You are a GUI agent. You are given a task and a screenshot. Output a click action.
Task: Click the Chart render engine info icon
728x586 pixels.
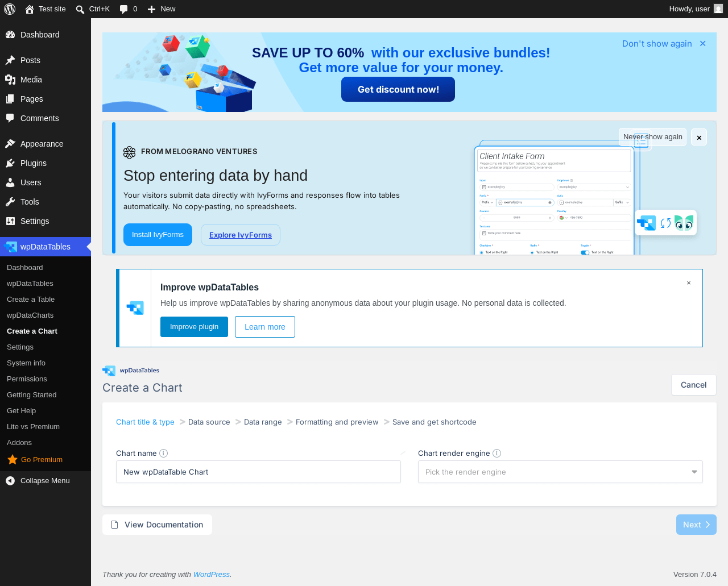tap(497, 453)
